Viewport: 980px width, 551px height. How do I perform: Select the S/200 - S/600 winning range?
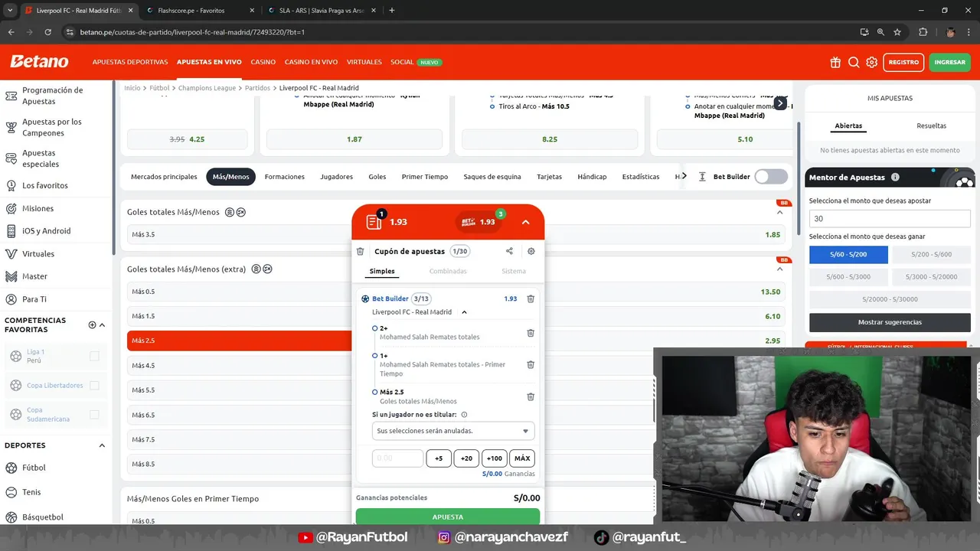[931, 254]
